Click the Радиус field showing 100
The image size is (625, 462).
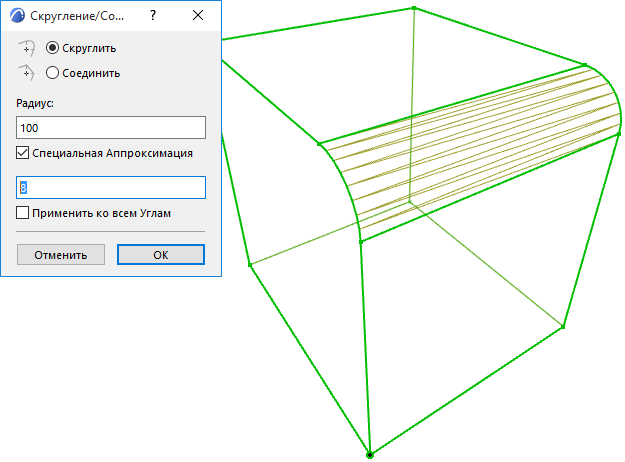(x=111, y=128)
